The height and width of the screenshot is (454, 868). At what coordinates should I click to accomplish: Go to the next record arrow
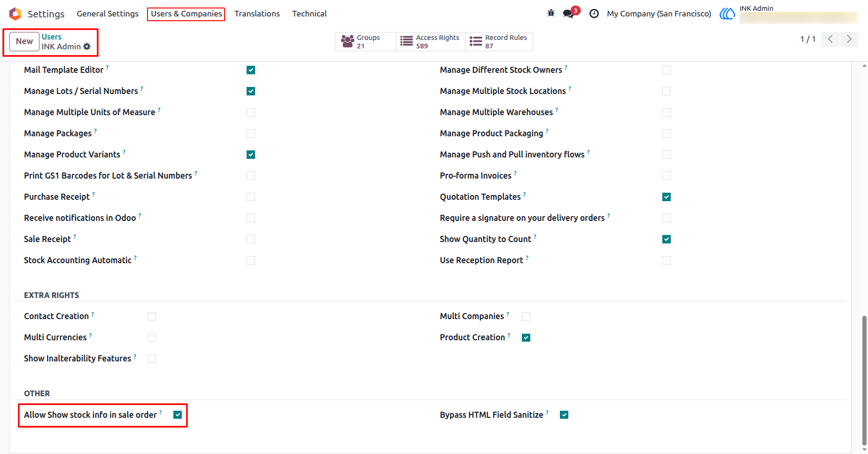pyautogui.click(x=849, y=39)
